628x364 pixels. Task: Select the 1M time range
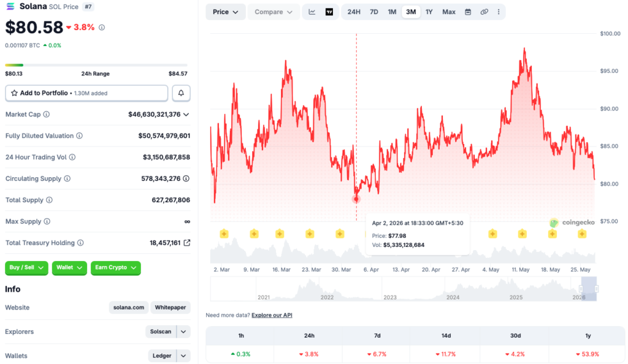point(392,12)
